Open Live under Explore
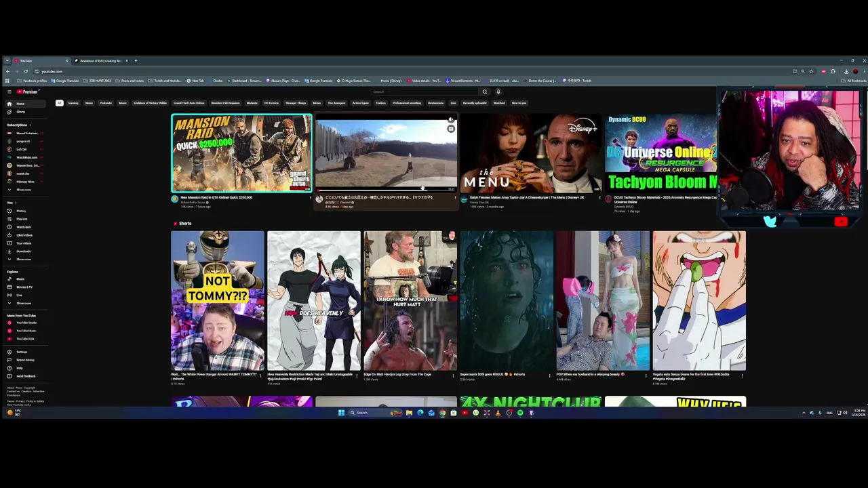The width and height of the screenshot is (868, 488). pyautogui.click(x=24, y=296)
